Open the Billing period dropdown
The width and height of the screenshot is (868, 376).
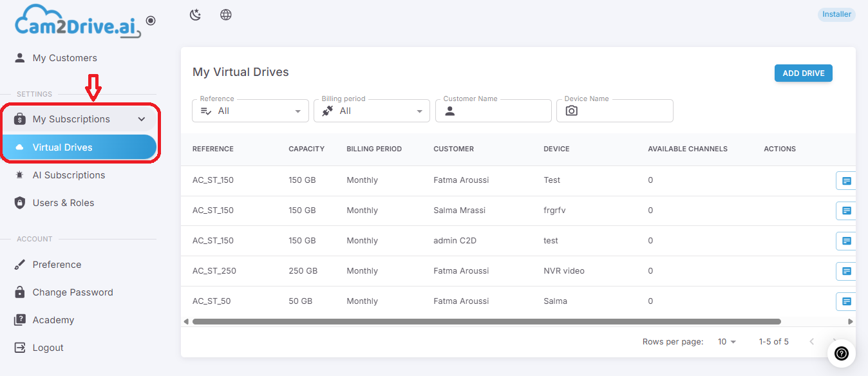click(372, 111)
